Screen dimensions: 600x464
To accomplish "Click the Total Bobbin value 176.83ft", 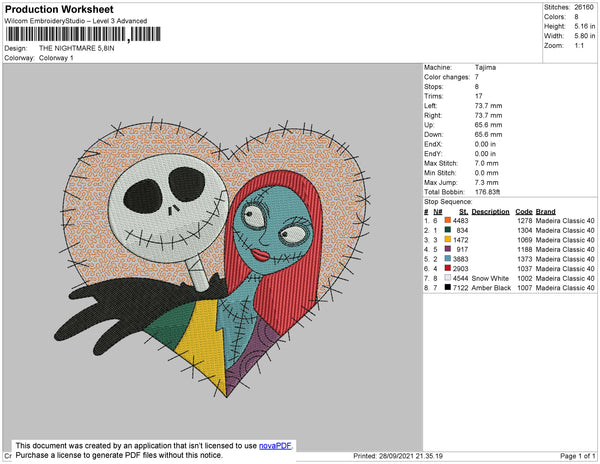I will [x=487, y=192].
